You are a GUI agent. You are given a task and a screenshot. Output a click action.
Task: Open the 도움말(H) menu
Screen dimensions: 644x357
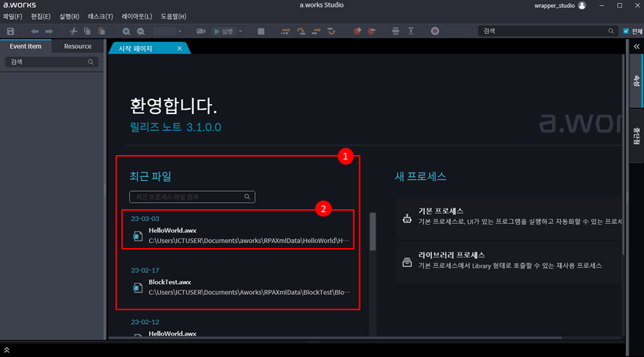173,16
